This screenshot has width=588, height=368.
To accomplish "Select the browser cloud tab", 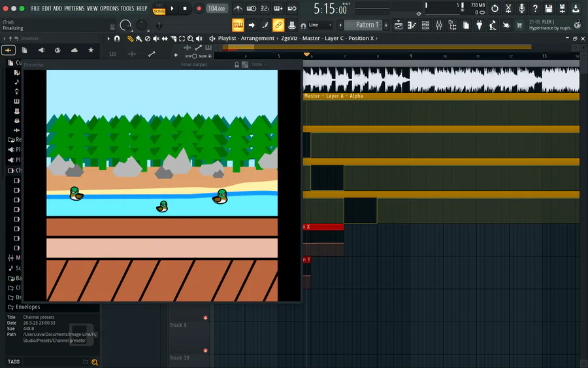I will point(74,50).
